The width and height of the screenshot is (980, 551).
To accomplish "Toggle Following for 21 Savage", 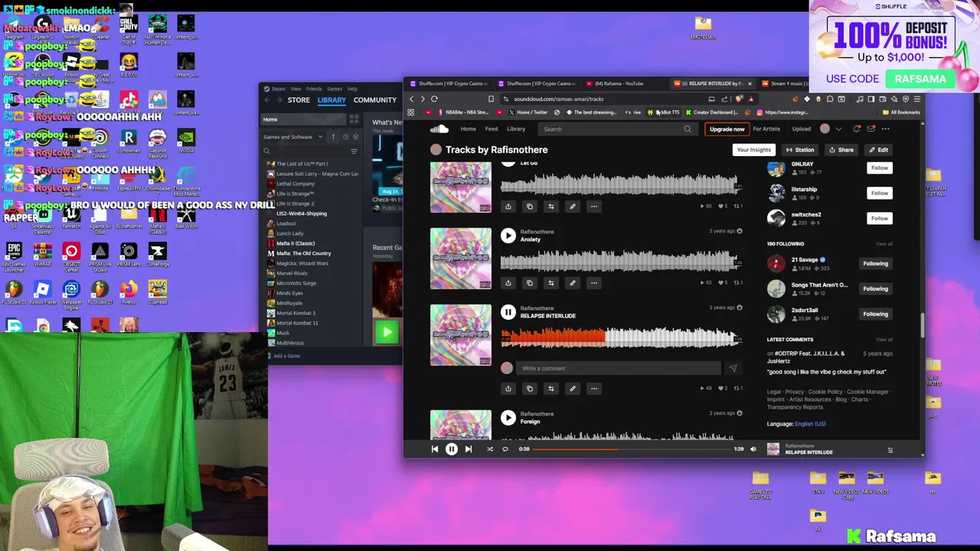I will pyautogui.click(x=875, y=263).
